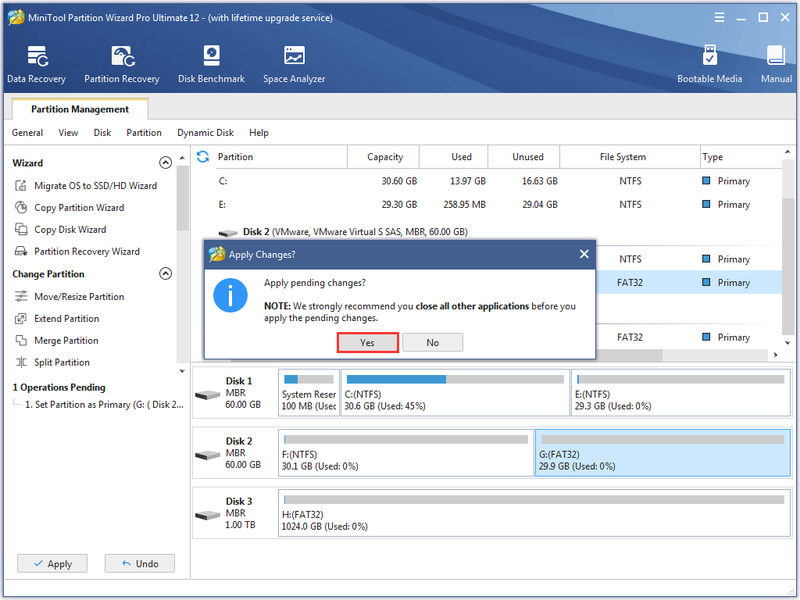The height and width of the screenshot is (600, 800).
Task: Confirm changes with the Yes button
Action: pos(367,342)
